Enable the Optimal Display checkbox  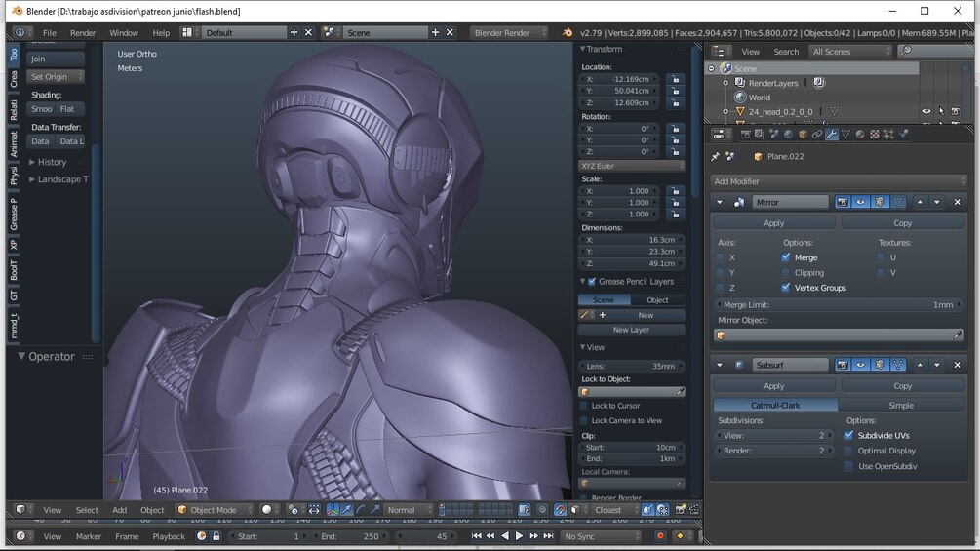click(848, 451)
